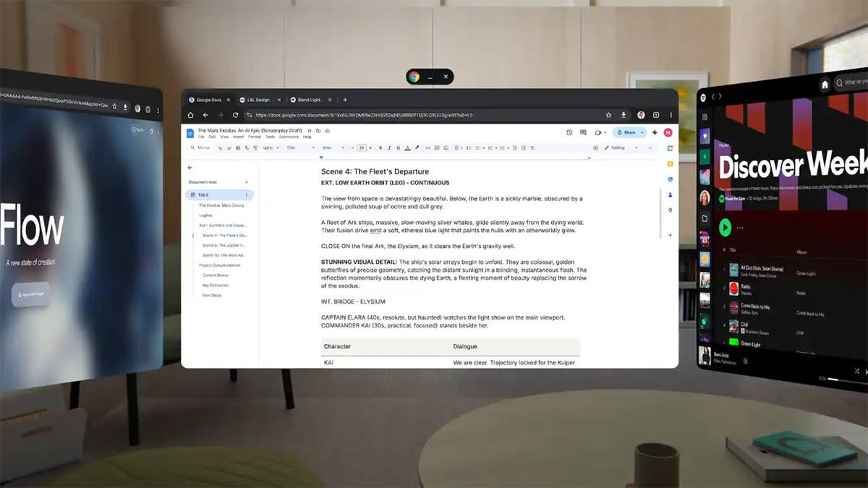
Task: Click the Spotify search field
Action: point(852,82)
